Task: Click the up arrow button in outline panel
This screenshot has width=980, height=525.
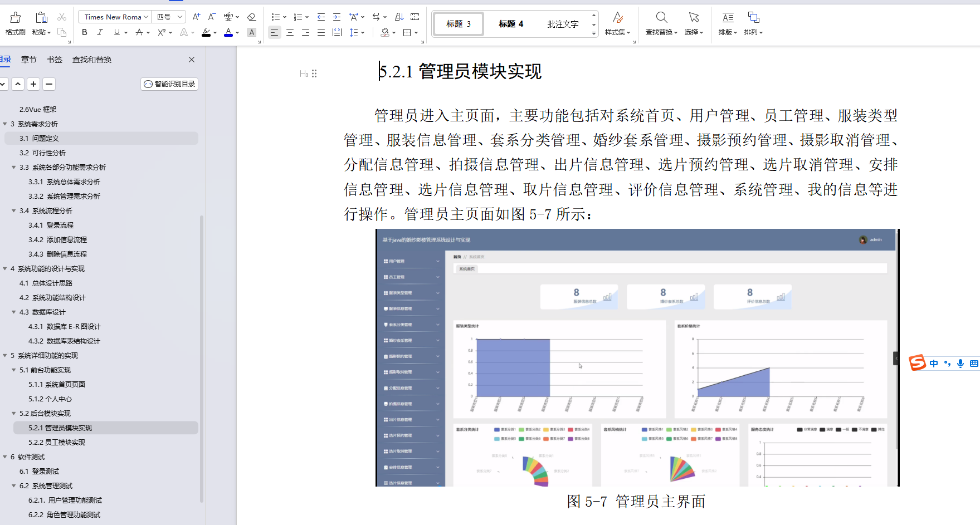Action: pyautogui.click(x=18, y=84)
